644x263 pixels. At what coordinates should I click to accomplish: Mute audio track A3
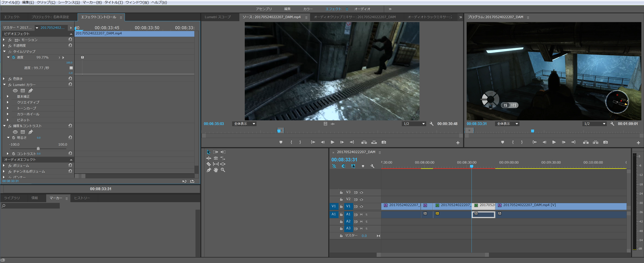click(x=361, y=229)
